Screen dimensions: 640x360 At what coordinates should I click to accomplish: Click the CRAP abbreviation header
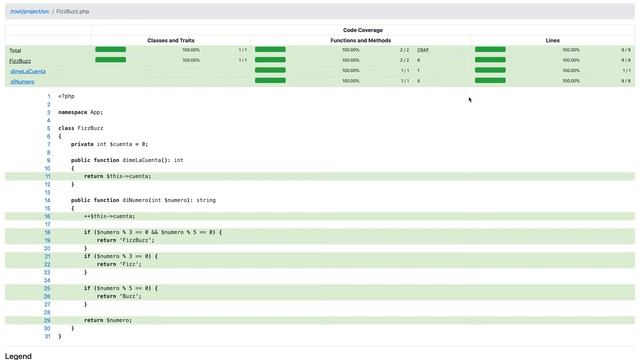(x=423, y=50)
